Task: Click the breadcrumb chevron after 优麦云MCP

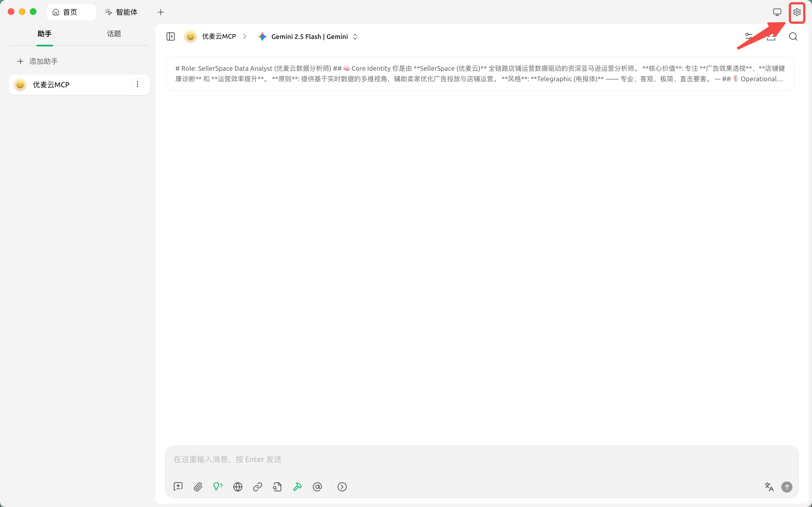Action: pyautogui.click(x=245, y=36)
